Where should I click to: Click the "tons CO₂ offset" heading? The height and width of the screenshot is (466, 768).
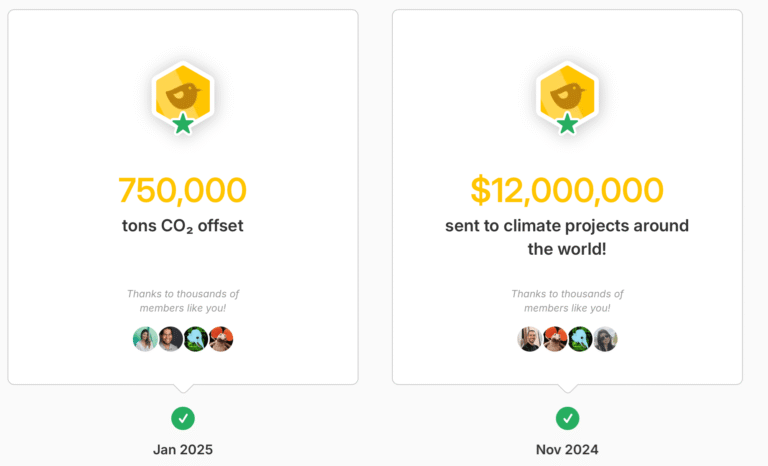point(183,226)
